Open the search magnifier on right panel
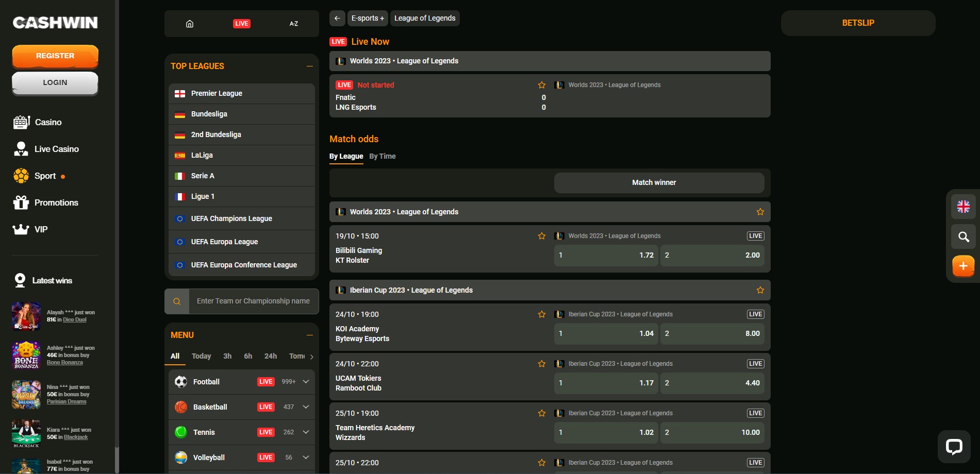Screen dimensions: 980x474 tap(964, 236)
